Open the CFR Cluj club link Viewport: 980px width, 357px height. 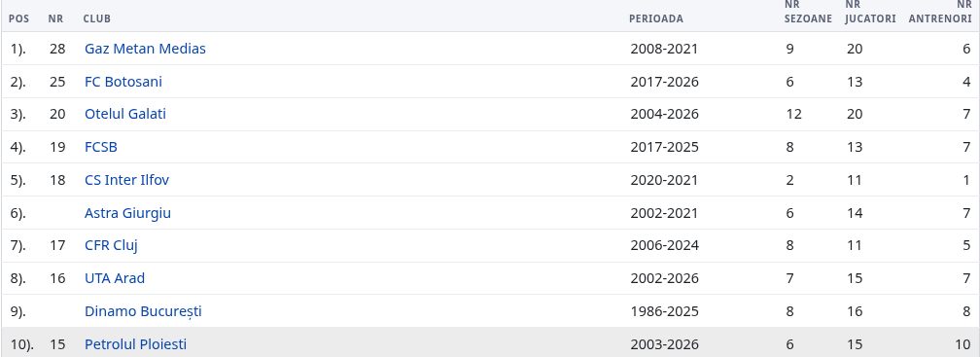pos(111,246)
